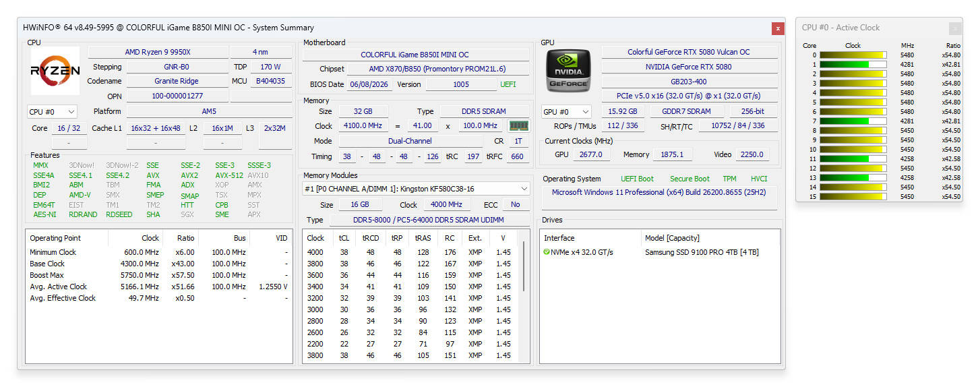This screenshot has width=980, height=387.
Task: Open the CPU #0 selector dropdown
Action: (x=52, y=111)
